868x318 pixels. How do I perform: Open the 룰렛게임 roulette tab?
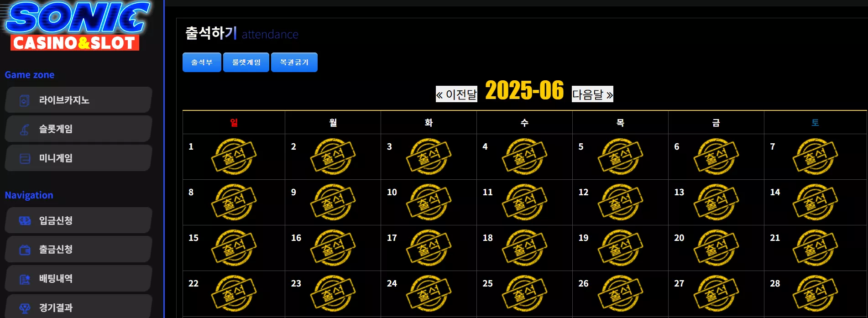tap(246, 63)
